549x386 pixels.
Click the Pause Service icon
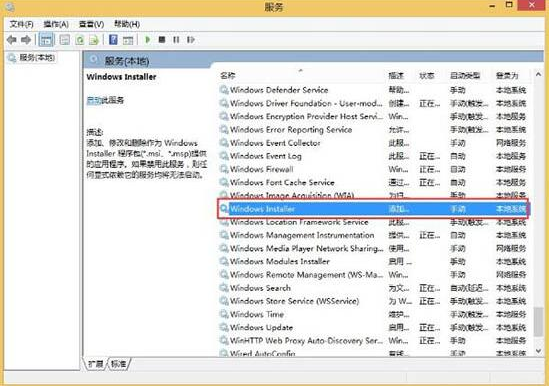[x=176, y=40]
